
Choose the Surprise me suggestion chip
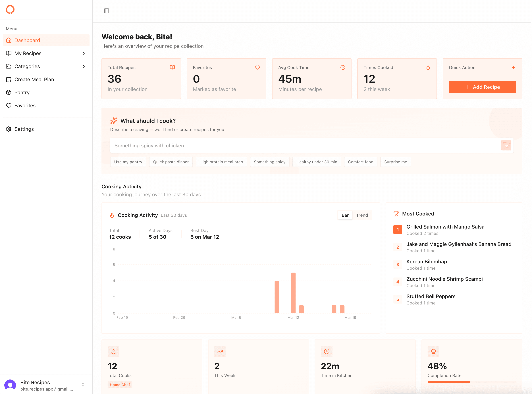coord(395,162)
